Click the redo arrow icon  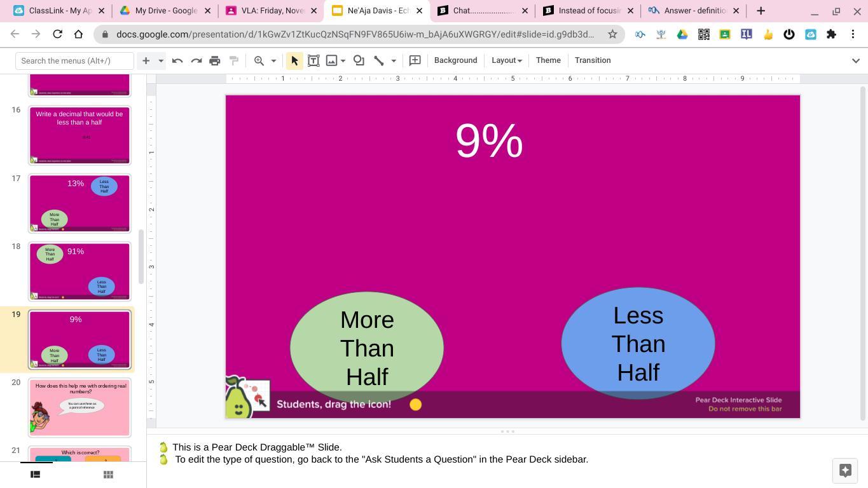196,60
